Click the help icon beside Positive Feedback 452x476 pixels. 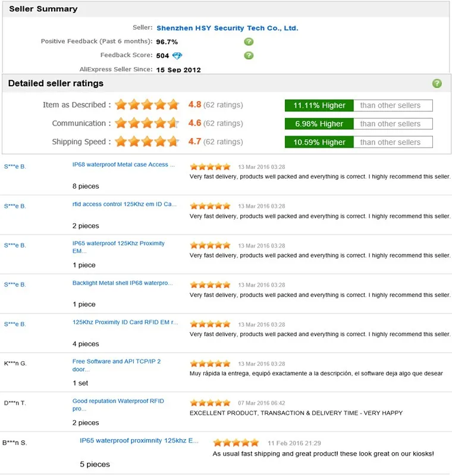tap(249, 42)
